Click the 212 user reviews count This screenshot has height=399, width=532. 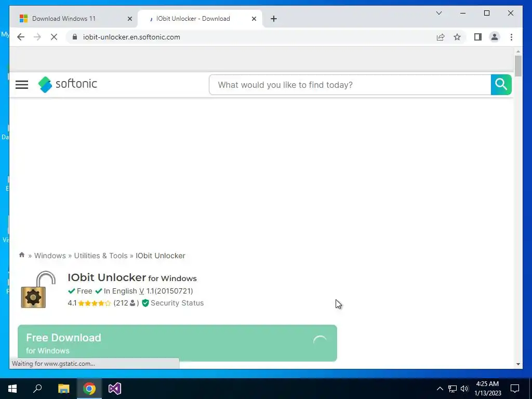(126, 303)
